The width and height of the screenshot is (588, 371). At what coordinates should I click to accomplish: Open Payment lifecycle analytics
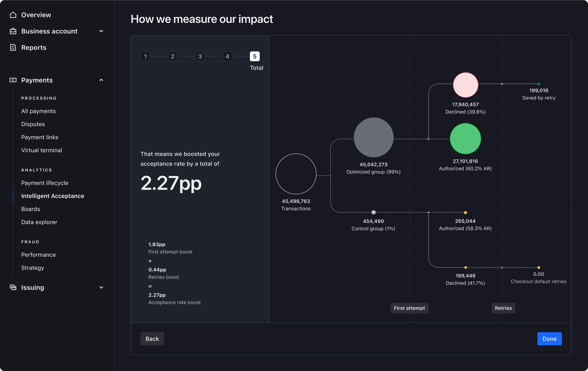(x=45, y=183)
